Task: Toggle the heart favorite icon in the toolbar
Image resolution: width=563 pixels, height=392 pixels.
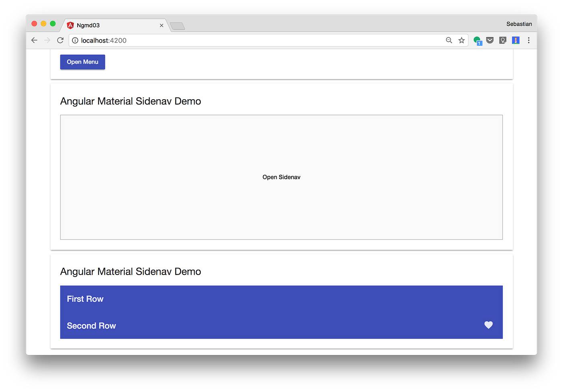Action: tap(488, 325)
